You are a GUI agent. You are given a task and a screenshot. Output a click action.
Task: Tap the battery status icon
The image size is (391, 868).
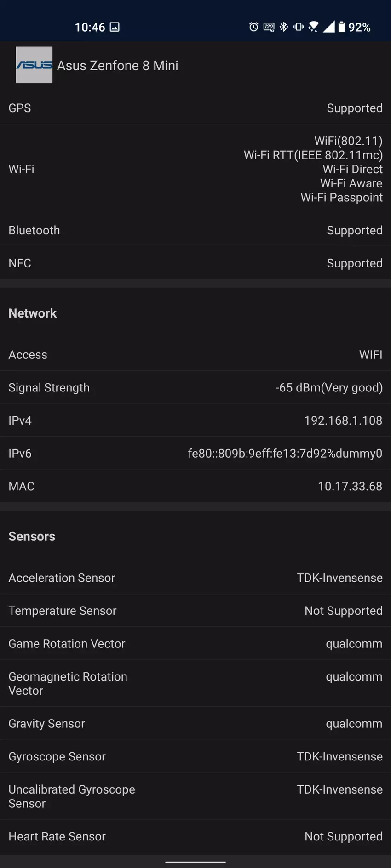pos(342,27)
